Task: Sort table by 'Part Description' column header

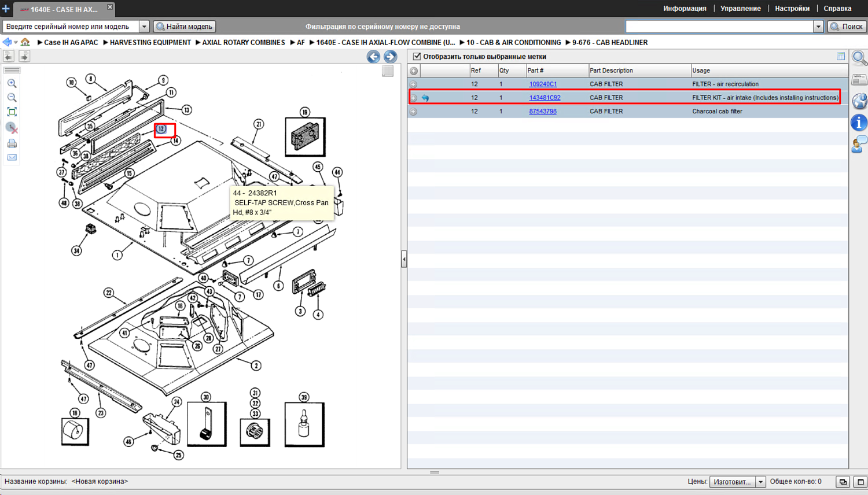Action: pyautogui.click(x=639, y=71)
